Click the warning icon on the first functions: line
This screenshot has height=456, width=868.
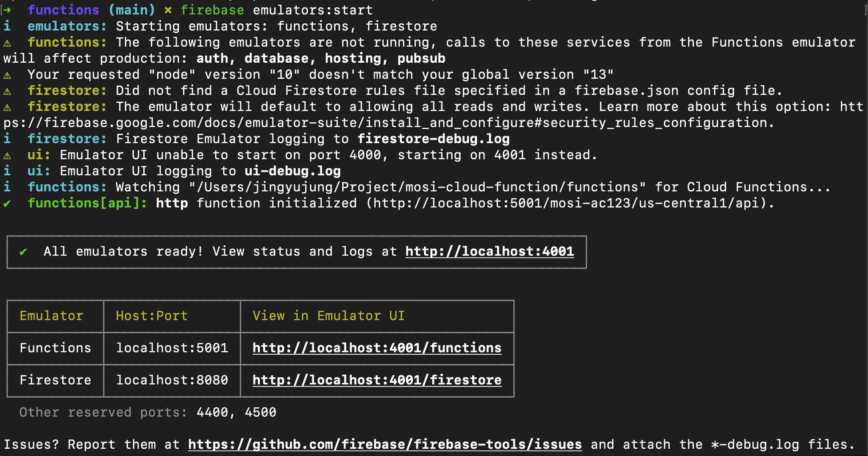(x=7, y=43)
